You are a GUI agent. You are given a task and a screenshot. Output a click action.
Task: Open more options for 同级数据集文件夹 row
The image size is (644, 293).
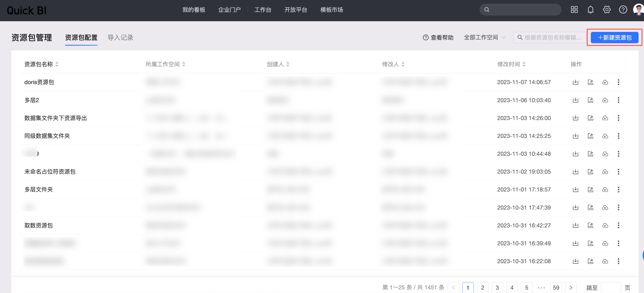pos(618,136)
